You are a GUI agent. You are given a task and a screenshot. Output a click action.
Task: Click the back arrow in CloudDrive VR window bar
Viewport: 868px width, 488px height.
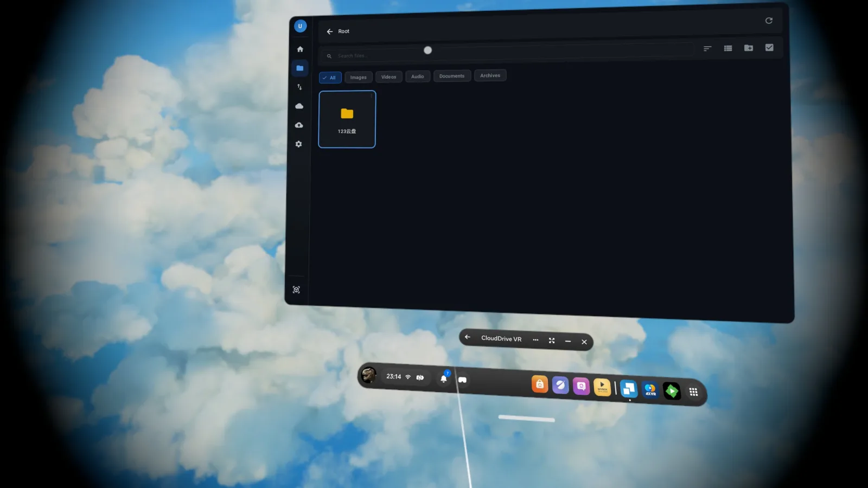[x=468, y=337]
